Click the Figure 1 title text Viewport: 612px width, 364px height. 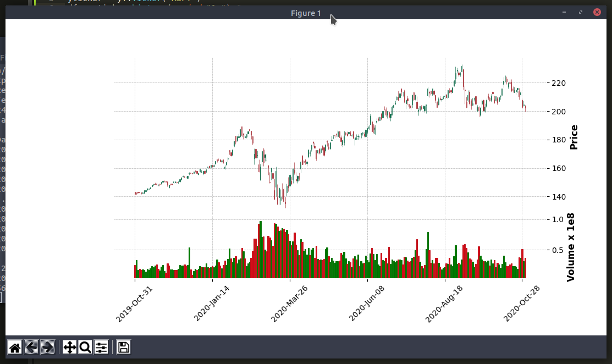coord(305,13)
